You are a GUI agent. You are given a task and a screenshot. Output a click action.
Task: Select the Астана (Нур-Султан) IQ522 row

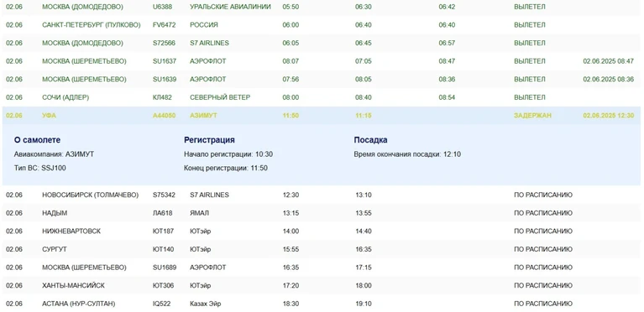point(322,304)
